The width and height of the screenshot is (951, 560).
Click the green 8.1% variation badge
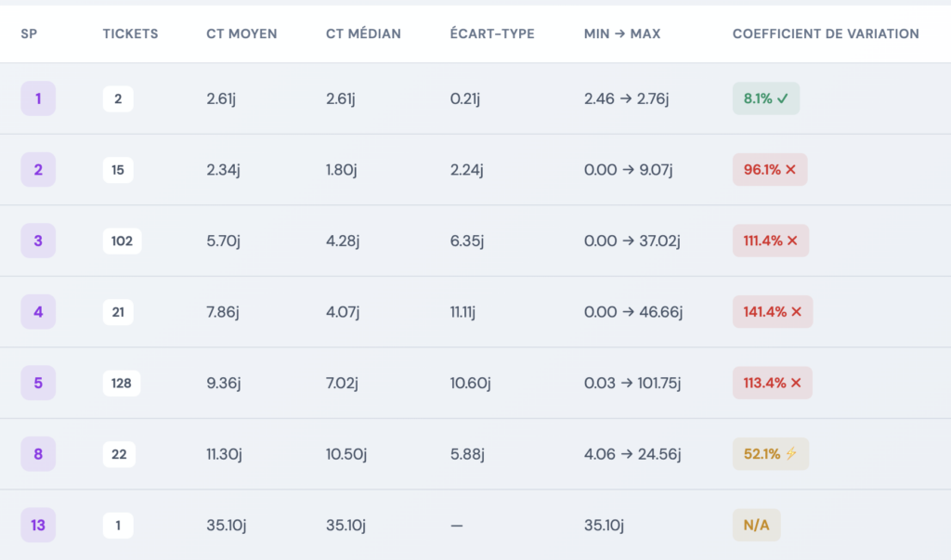(766, 98)
